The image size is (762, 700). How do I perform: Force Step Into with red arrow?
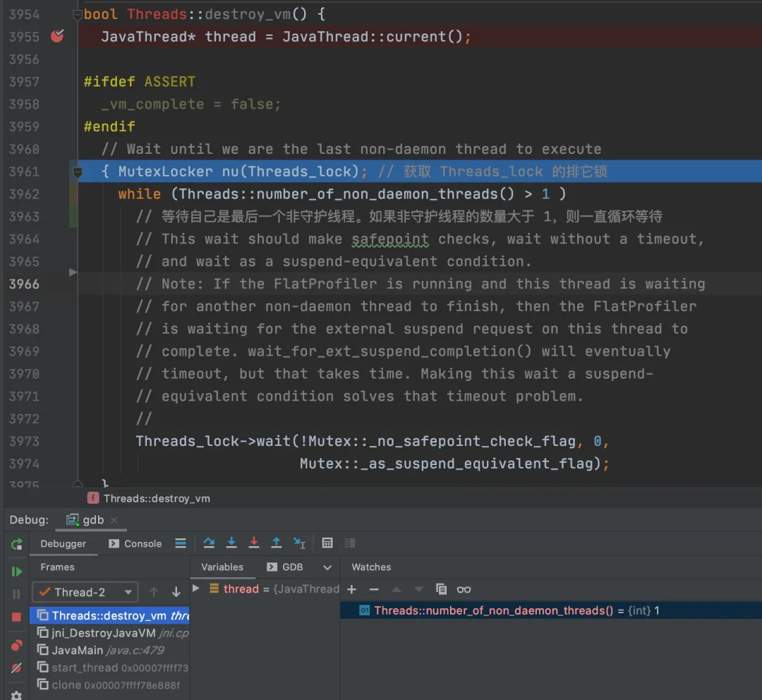(254, 543)
